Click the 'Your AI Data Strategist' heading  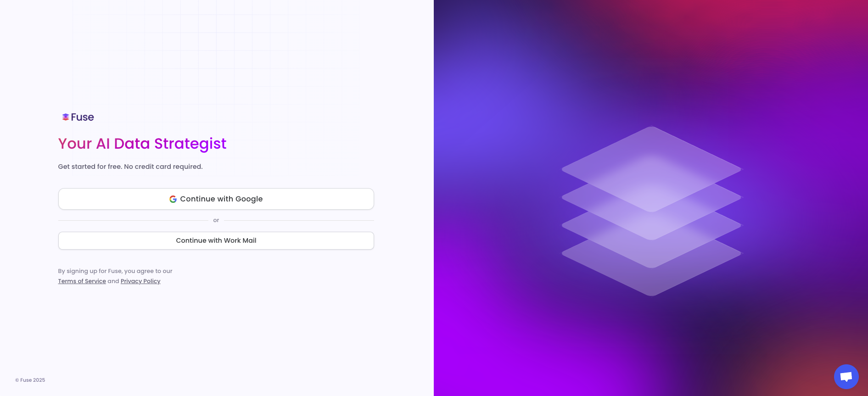coord(142,144)
